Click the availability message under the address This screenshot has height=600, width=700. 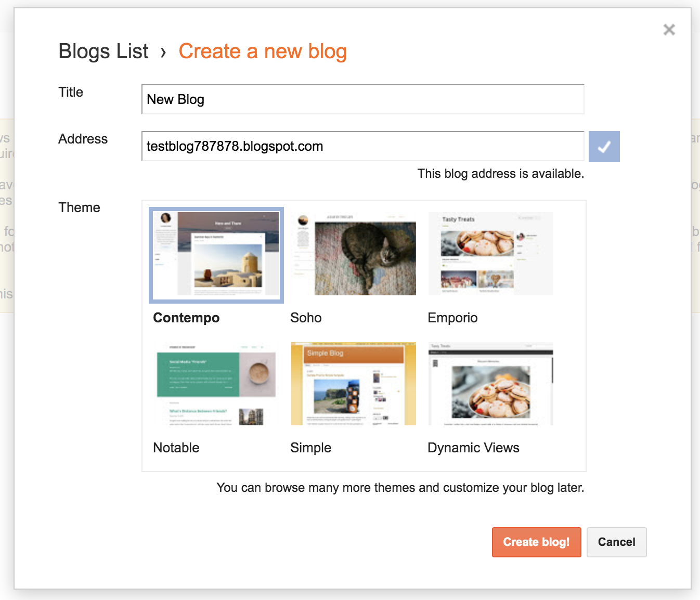[x=500, y=174]
